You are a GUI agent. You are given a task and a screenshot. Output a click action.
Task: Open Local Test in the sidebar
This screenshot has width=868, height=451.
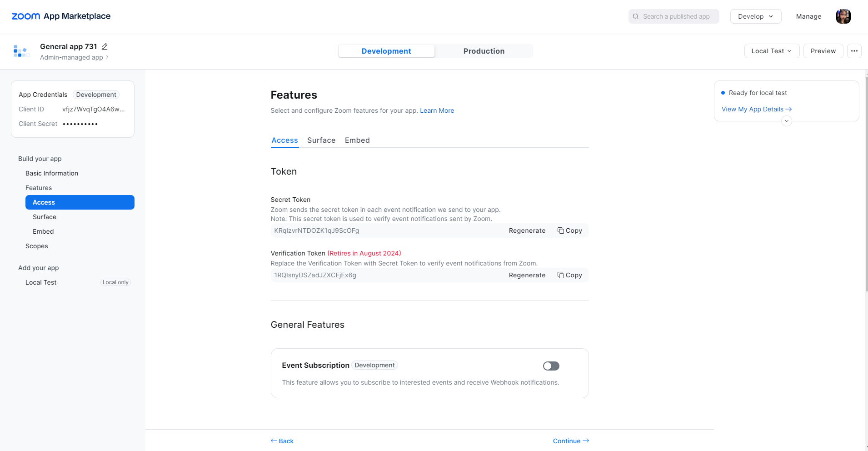coord(41,282)
